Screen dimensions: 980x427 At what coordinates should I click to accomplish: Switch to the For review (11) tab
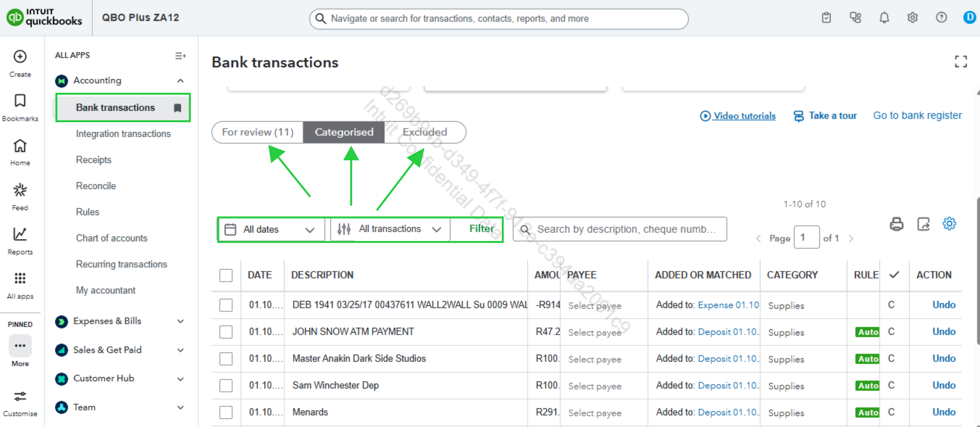pos(258,132)
